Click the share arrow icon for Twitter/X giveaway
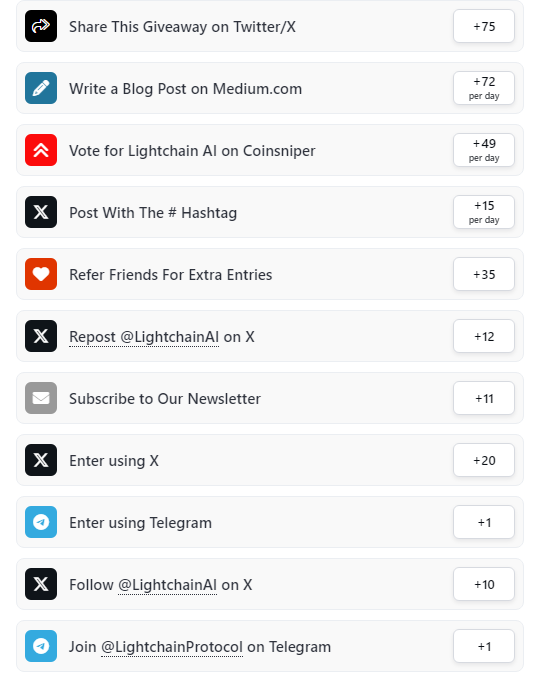The height and width of the screenshot is (682, 540). point(41,26)
